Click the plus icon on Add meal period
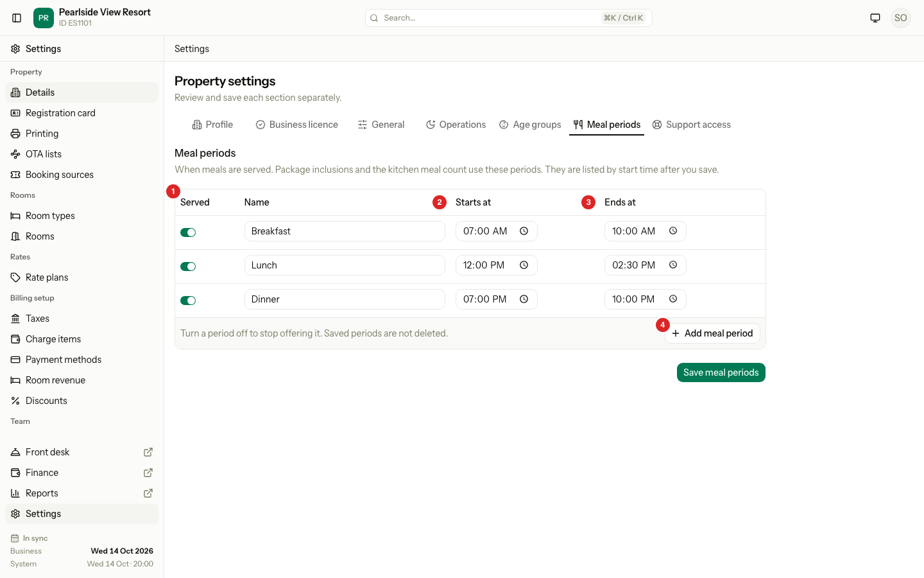924x578 pixels. 676,333
